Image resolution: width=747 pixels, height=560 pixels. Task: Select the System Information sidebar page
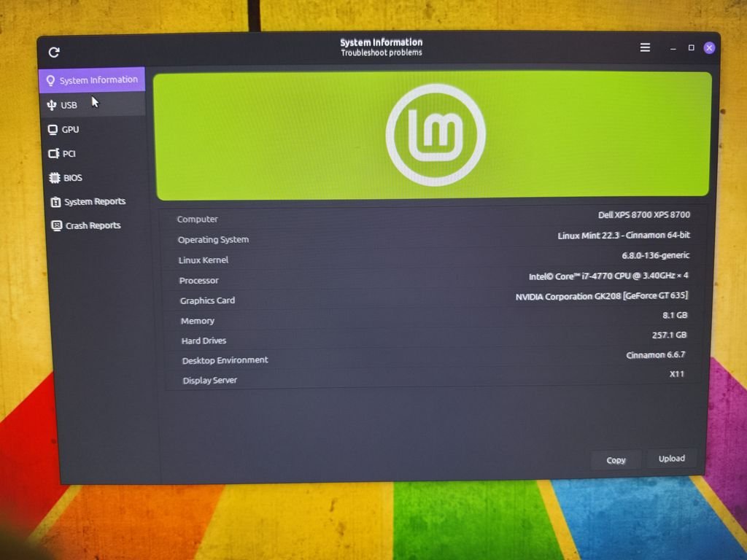click(92, 80)
